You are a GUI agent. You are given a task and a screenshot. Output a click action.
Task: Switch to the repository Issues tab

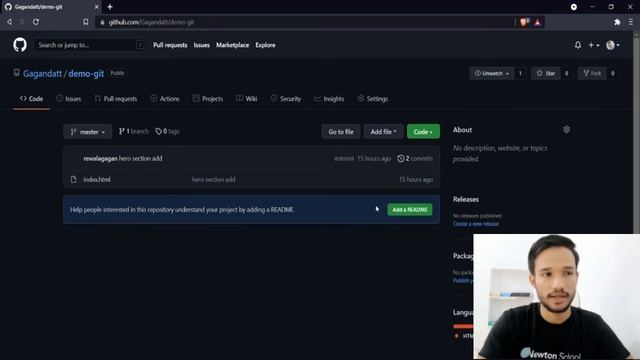(x=69, y=99)
